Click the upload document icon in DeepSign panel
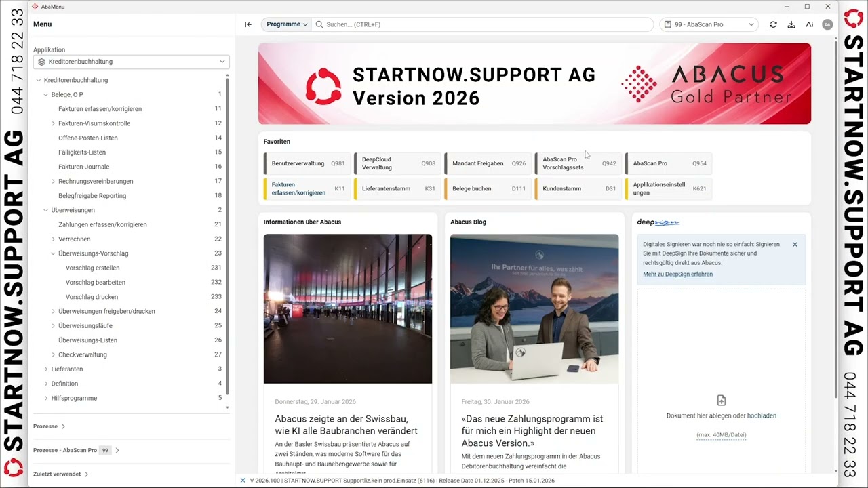Image resolution: width=868 pixels, height=488 pixels. [722, 401]
